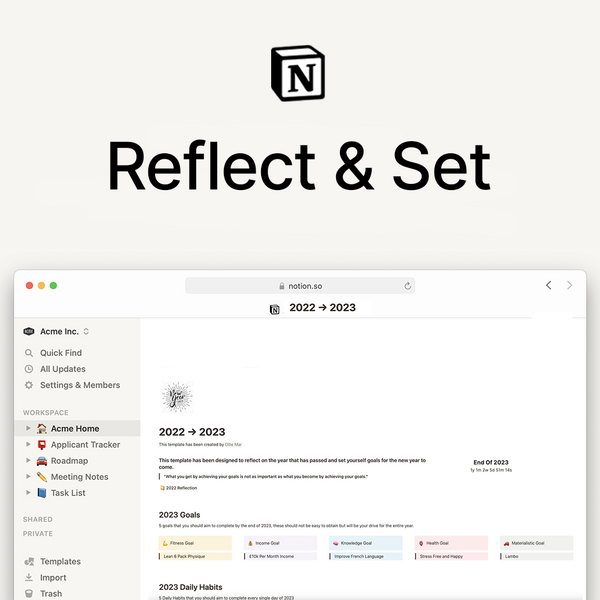Screen dimensions: 600x600
Task: Click the blue book icon of Task List
Action: click(x=42, y=493)
